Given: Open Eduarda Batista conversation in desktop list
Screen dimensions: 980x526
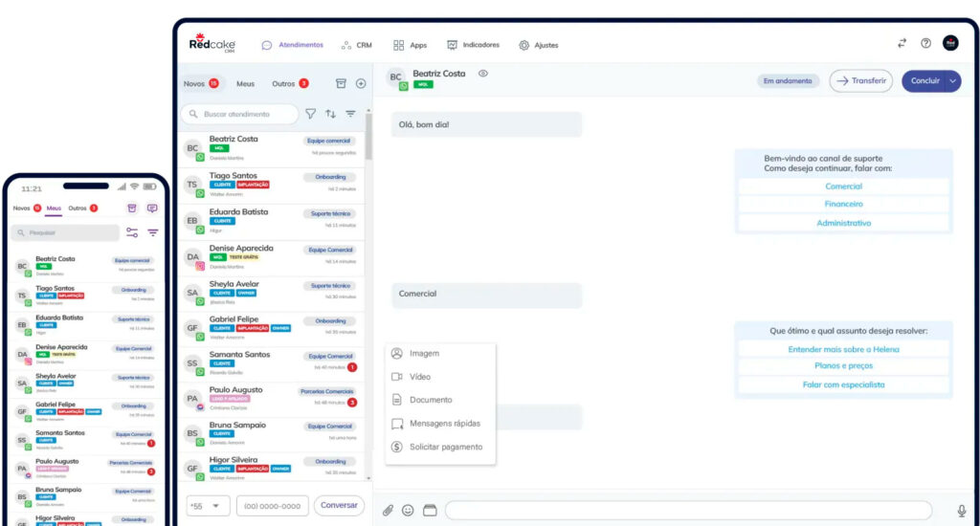Looking at the screenshot, I should coord(271,221).
